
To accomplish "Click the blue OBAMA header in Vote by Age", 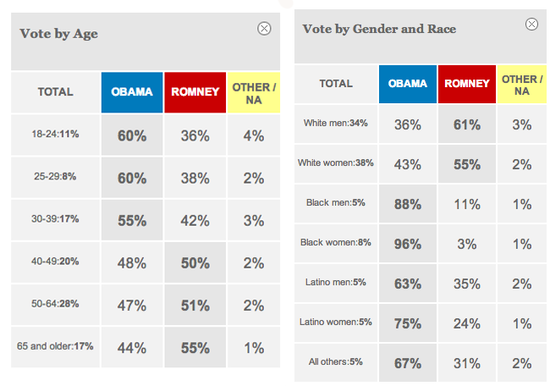I will click(132, 92).
